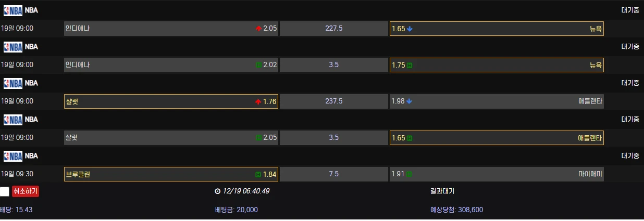Select the 샬럿 1.76 odds cell
Screen dimensions: 644x221
[171, 101]
